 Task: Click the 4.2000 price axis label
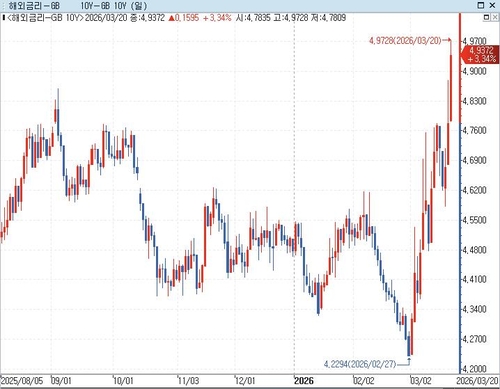[x=475, y=369]
